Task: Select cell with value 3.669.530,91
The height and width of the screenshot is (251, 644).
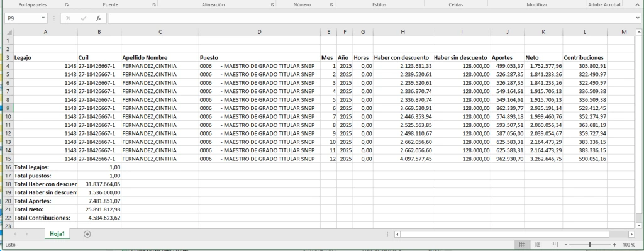Action: [x=403, y=108]
